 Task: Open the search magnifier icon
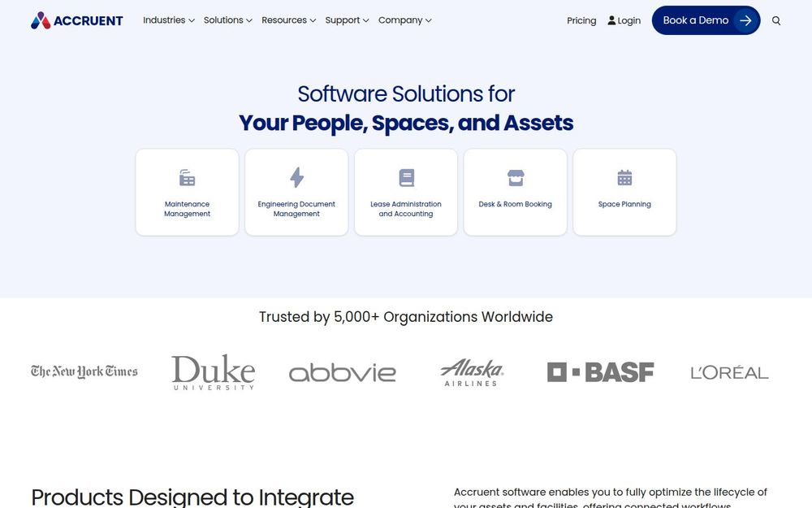775,21
